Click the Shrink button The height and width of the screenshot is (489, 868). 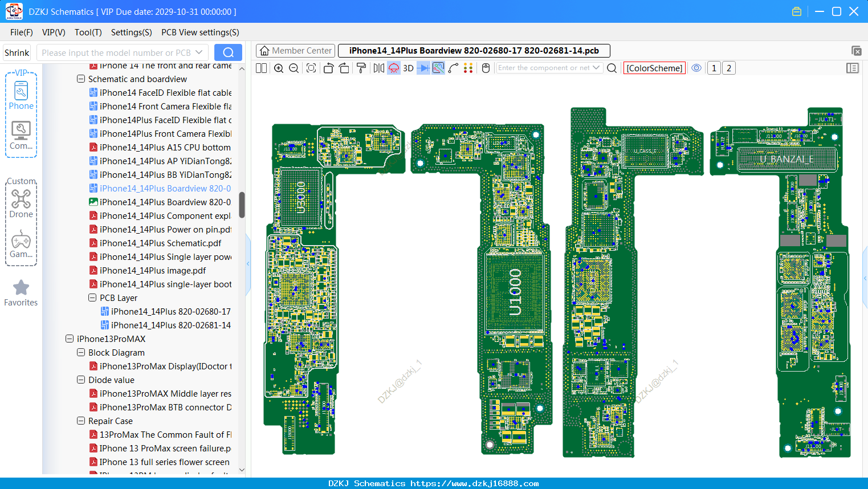point(17,52)
